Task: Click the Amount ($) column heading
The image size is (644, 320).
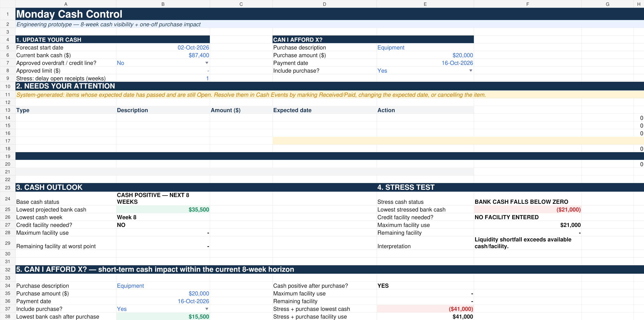Action: pos(226,110)
